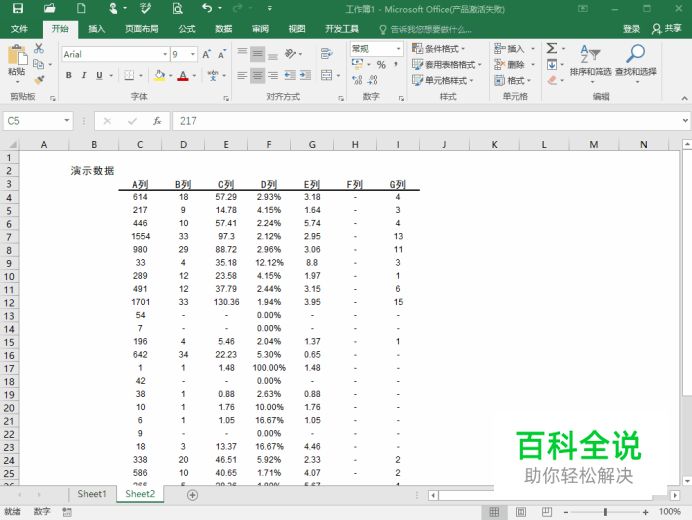
Task: Click the zoom slider handle
Action: click(x=606, y=512)
